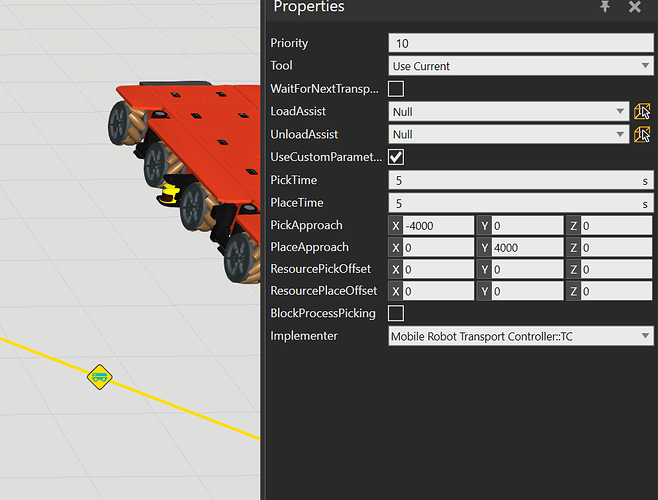Click PlaceApproach Y field showing 4000

524,247
